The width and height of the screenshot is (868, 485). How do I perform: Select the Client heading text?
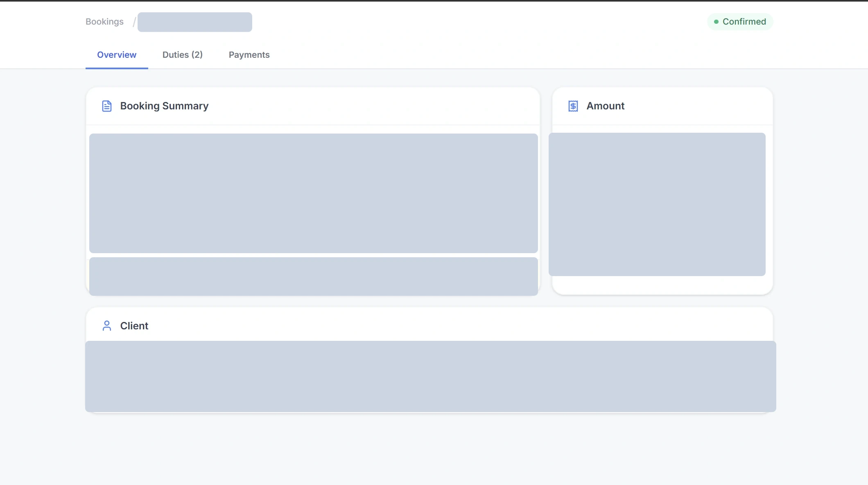point(134,326)
